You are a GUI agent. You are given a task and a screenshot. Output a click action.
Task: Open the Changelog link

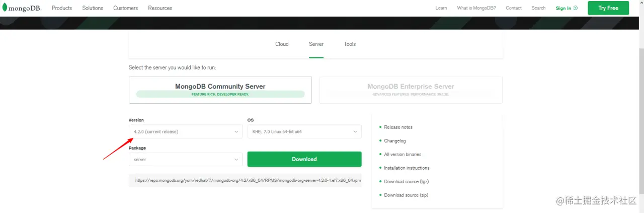[395, 141]
